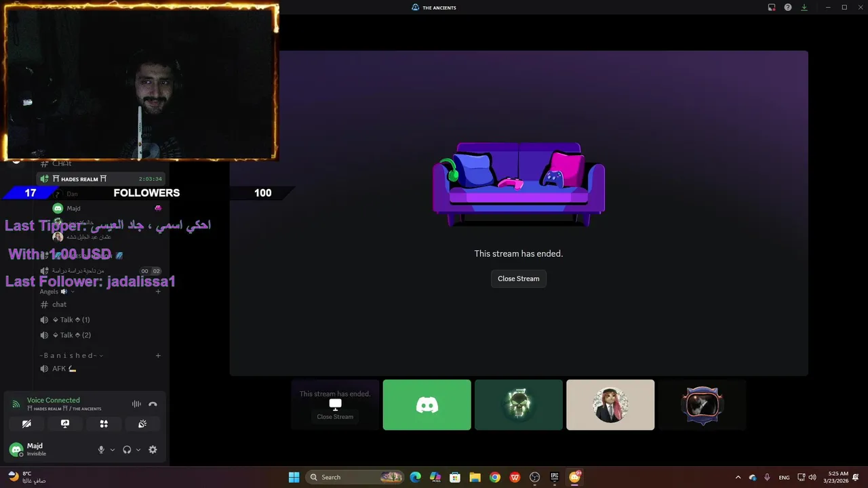
Task: Click the Discord taskbar icon with the notification badge
Action: point(574,477)
